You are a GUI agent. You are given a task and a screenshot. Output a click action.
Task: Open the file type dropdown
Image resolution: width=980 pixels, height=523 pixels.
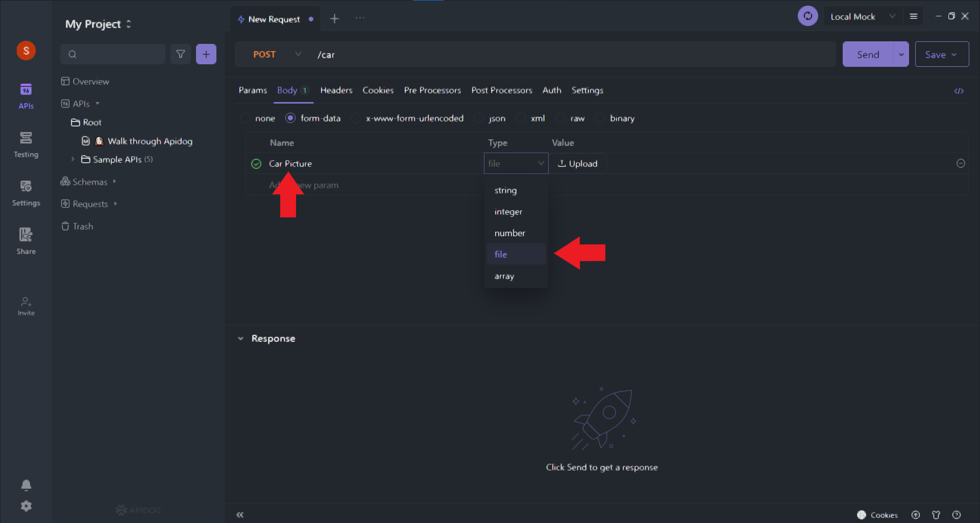click(x=516, y=163)
